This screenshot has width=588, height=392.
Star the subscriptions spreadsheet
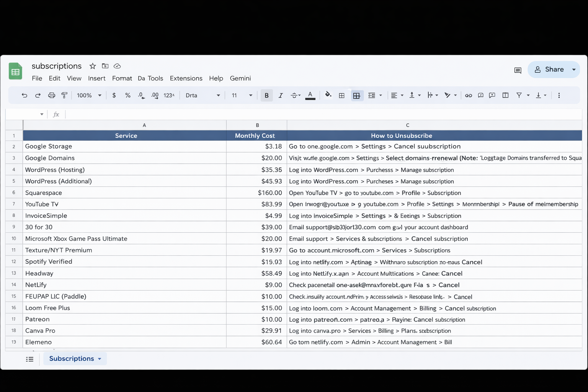[x=92, y=66]
